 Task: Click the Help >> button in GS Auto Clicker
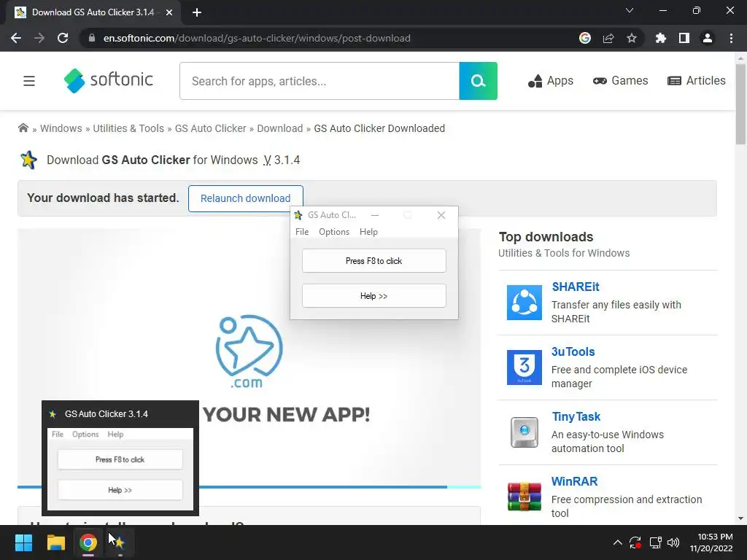[374, 296]
